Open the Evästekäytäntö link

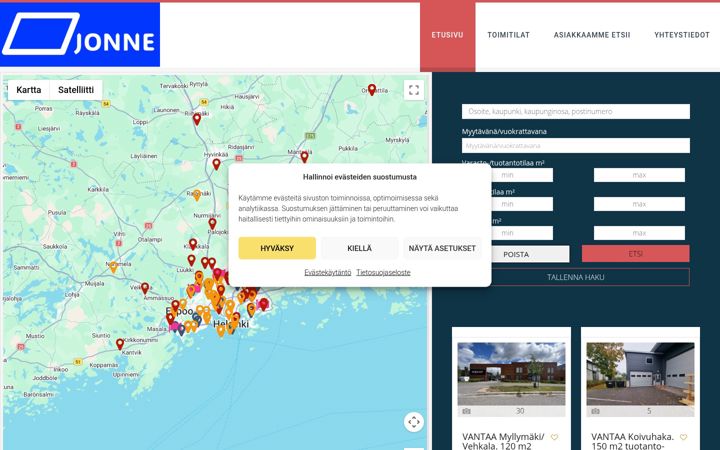(x=327, y=272)
